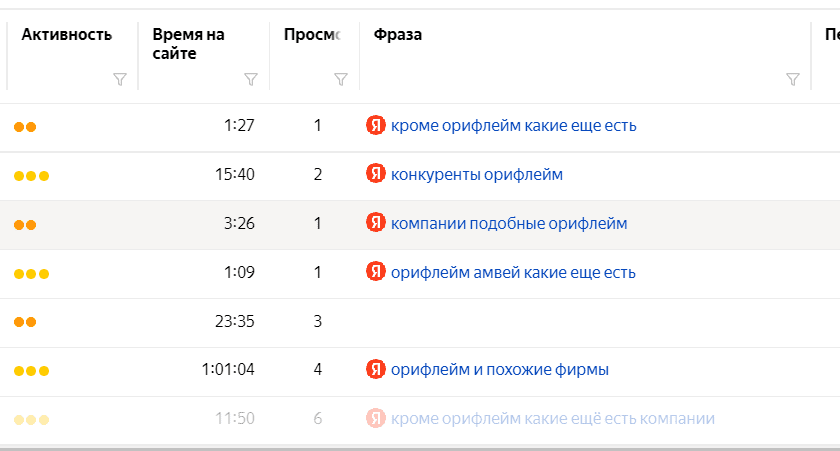Click Yandex icon beside орифлейм и похожие фирмы
Screen dimensions: 840x451
click(x=376, y=370)
